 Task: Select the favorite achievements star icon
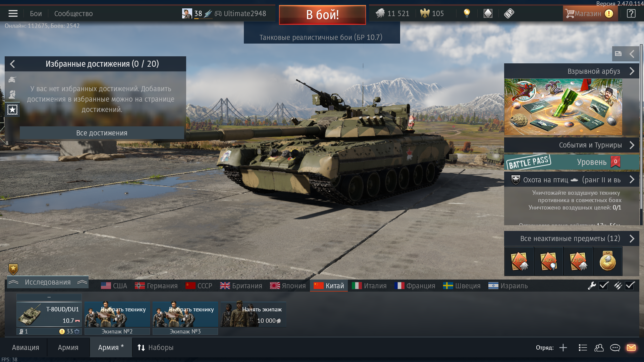tap(12, 109)
